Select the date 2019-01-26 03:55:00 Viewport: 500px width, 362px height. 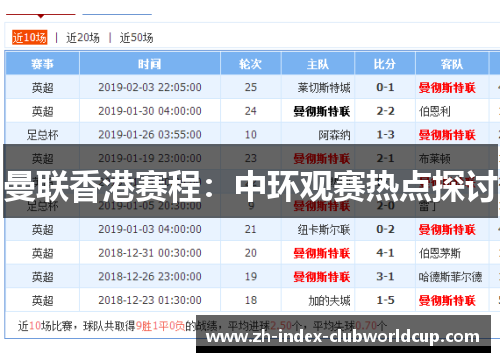click(150, 135)
